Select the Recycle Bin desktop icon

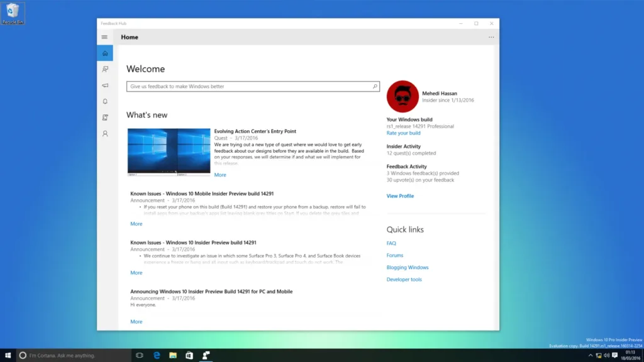coord(13,14)
